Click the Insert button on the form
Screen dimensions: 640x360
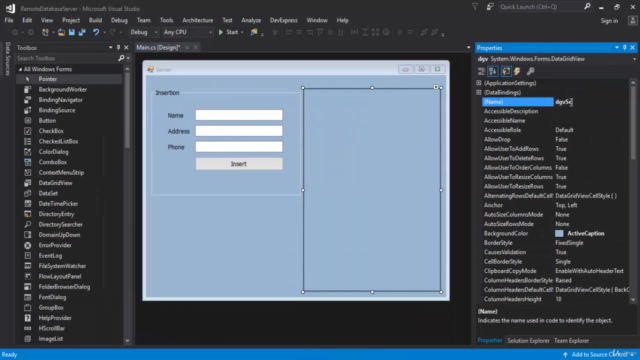click(239, 164)
